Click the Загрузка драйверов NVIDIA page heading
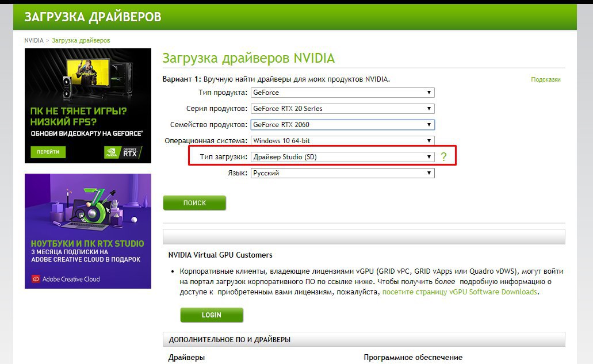This screenshot has height=364, width=593. [x=248, y=58]
